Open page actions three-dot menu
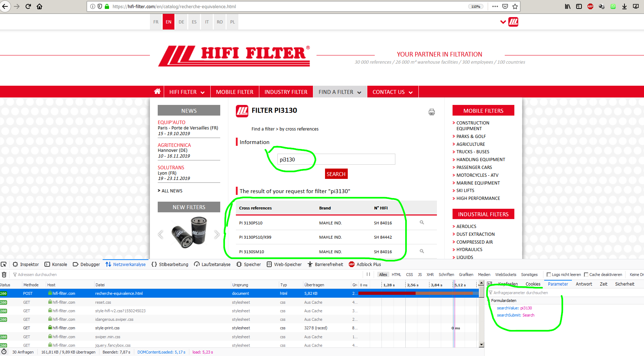Image resolution: width=644 pixels, height=356 pixels. point(495,6)
